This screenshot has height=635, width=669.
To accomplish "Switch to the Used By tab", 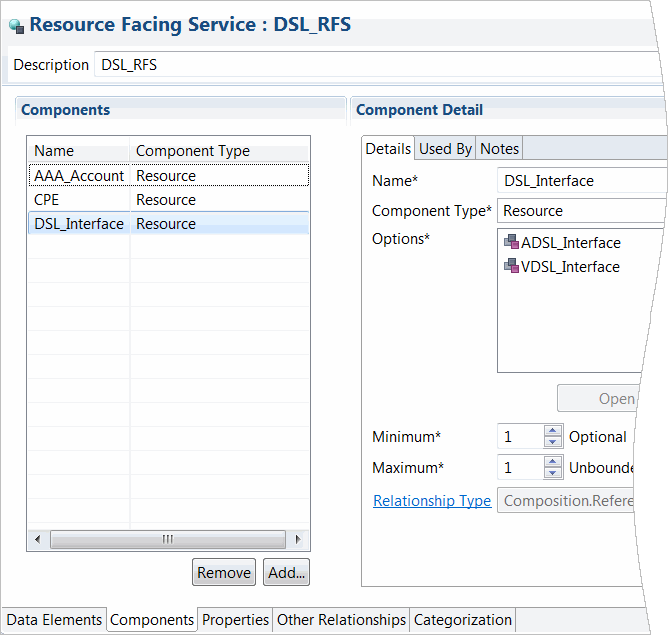I will point(445,149).
